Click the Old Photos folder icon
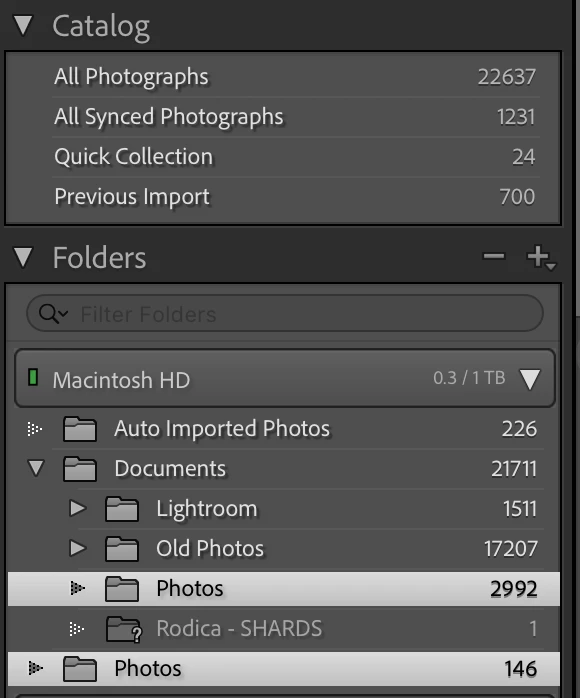Screen dimensions: 580x698 click(x=122, y=549)
